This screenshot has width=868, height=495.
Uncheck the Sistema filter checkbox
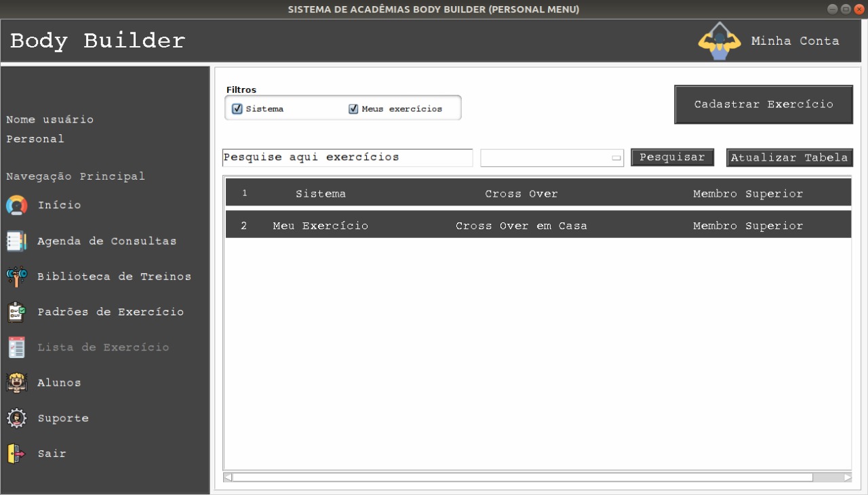(237, 109)
